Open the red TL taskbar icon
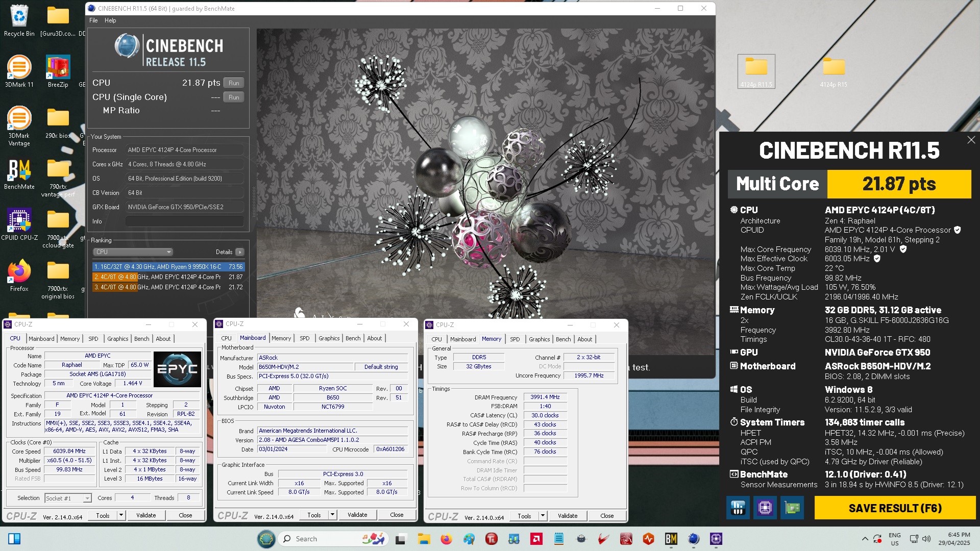Viewport: 980px width, 551px height. 491,539
